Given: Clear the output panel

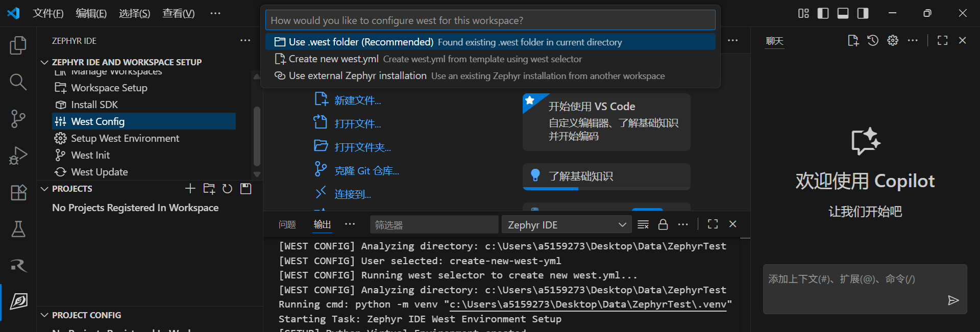Looking at the screenshot, I should (643, 224).
